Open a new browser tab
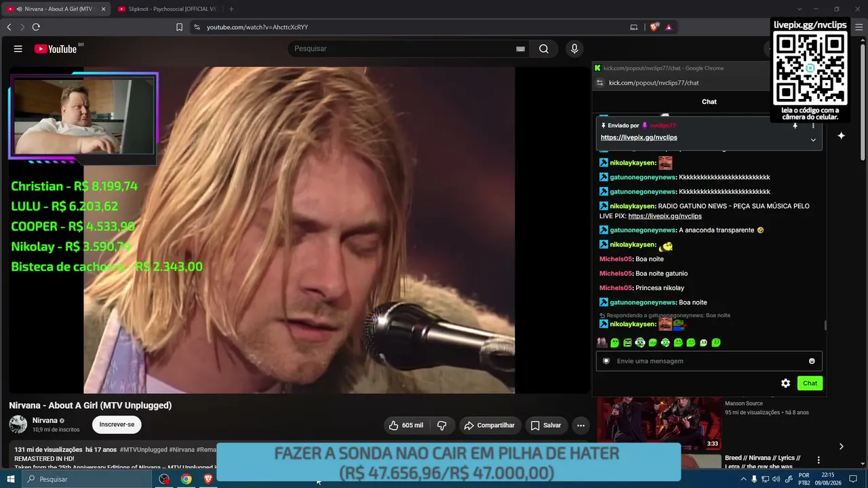This screenshot has width=868, height=488. [x=231, y=9]
